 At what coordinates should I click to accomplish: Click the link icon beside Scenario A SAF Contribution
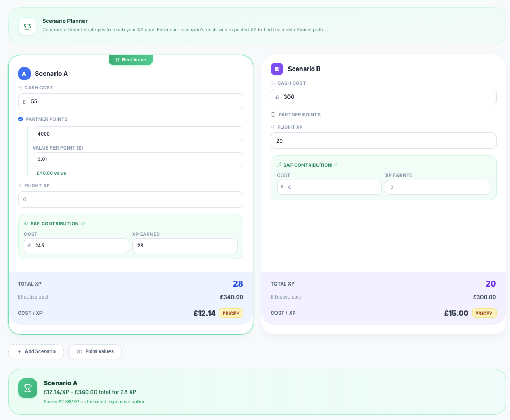tap(83, 224)
